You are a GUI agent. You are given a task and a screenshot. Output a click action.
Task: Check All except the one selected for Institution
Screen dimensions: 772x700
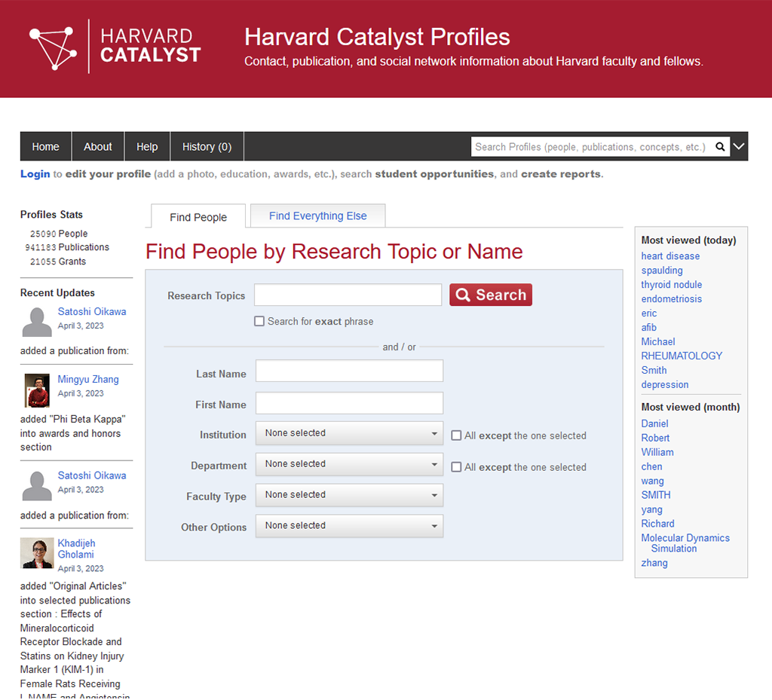click(456, 435)
